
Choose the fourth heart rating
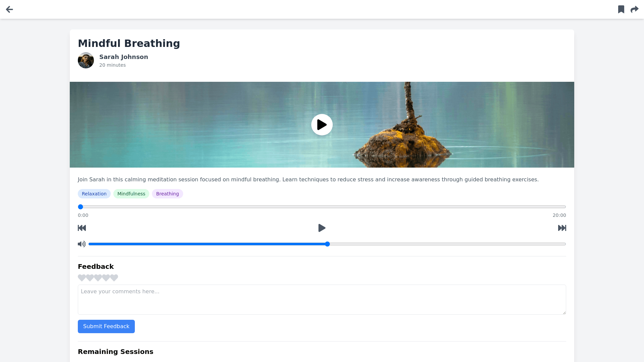coord(106,278)
